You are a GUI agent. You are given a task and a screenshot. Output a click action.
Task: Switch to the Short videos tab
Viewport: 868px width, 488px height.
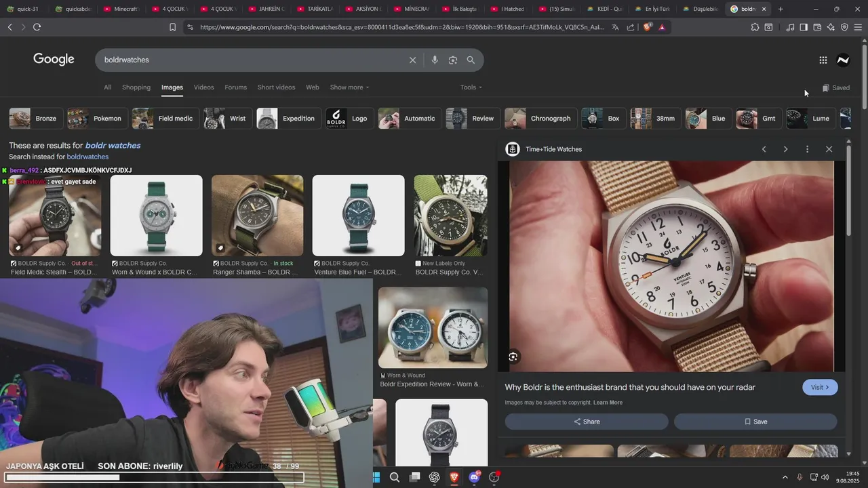point(276,87)
